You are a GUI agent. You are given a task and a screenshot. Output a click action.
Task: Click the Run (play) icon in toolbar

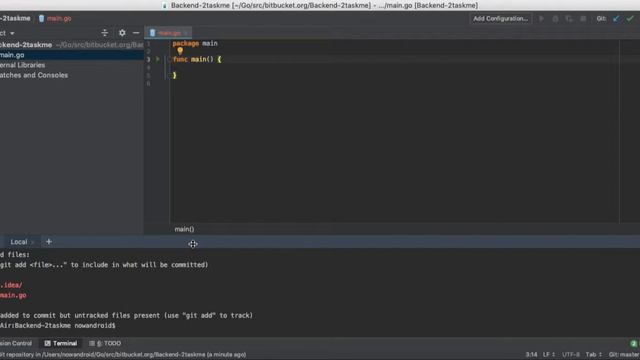542,18
